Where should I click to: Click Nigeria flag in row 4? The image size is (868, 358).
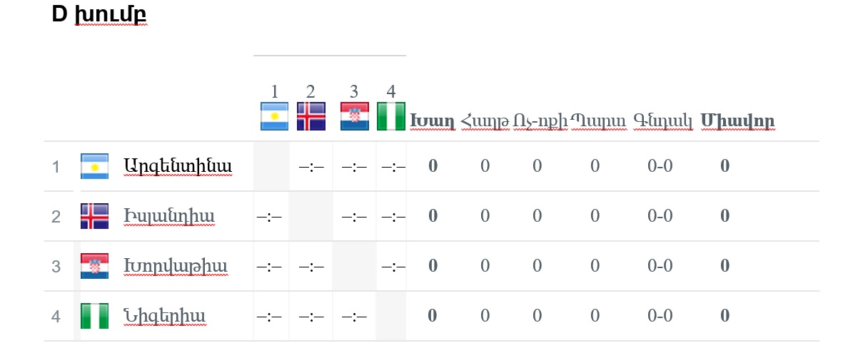(x=94, y=315)
